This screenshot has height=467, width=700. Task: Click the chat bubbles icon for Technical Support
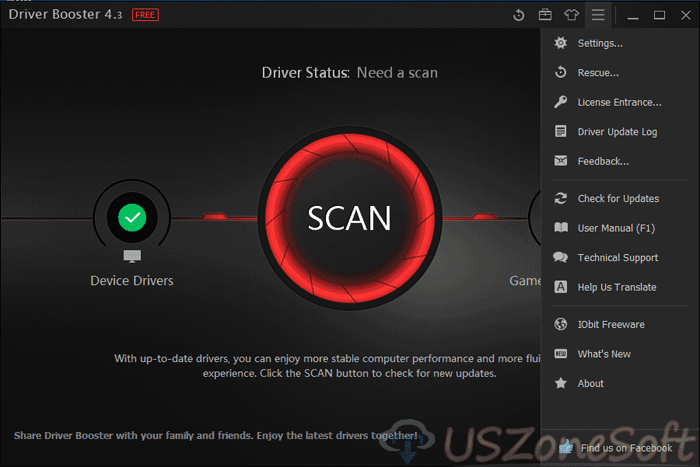[x=561, y=257]
